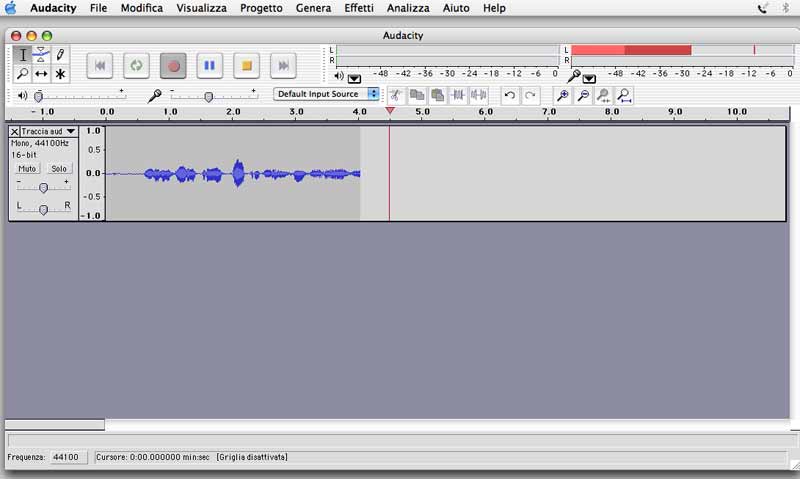Click the green Play loop button

(x=136, y=65)
